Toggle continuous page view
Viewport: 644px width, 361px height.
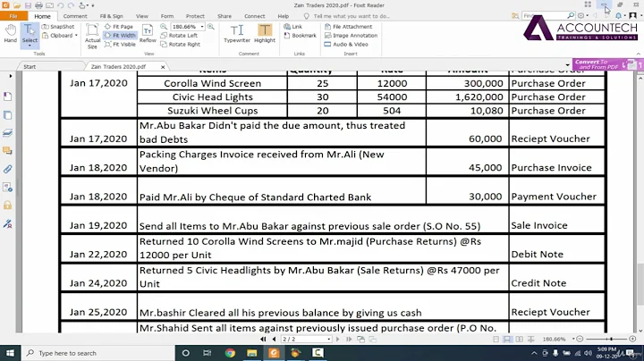coord(508,340)
